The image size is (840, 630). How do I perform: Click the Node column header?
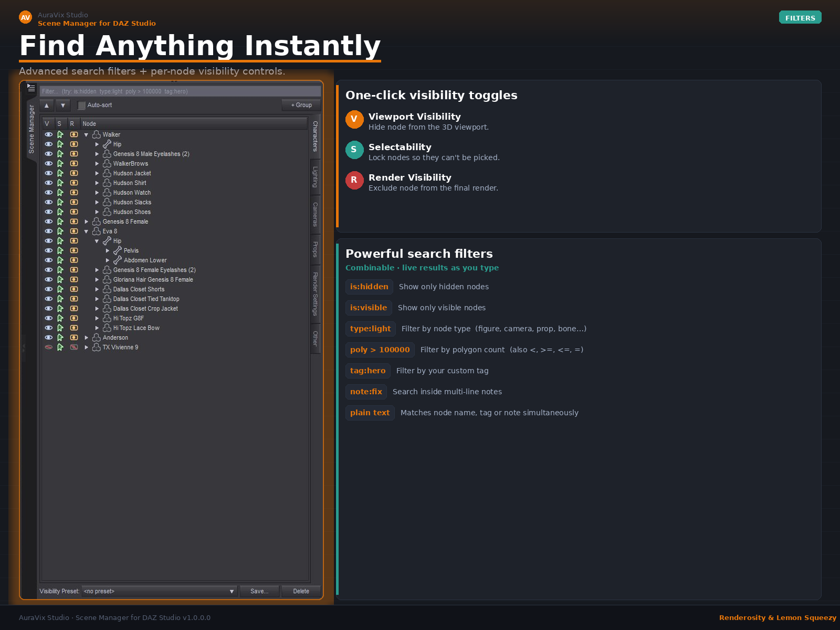[x=194, y=124]
